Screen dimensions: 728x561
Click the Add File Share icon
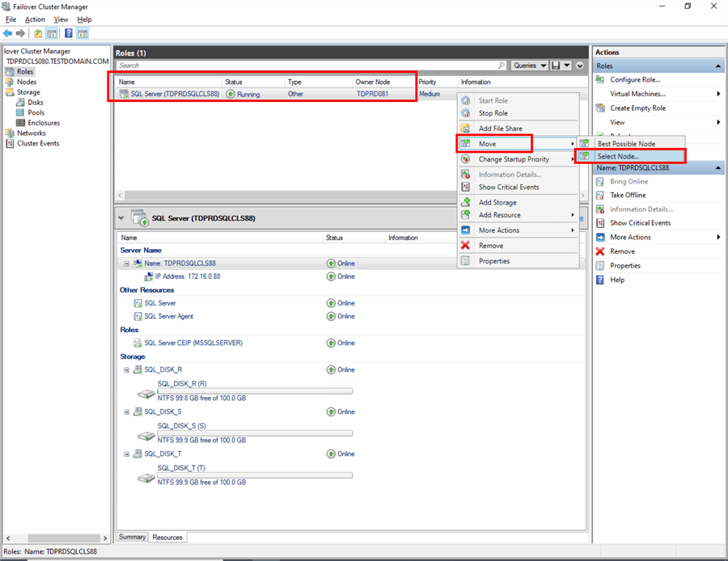(465, 129)
